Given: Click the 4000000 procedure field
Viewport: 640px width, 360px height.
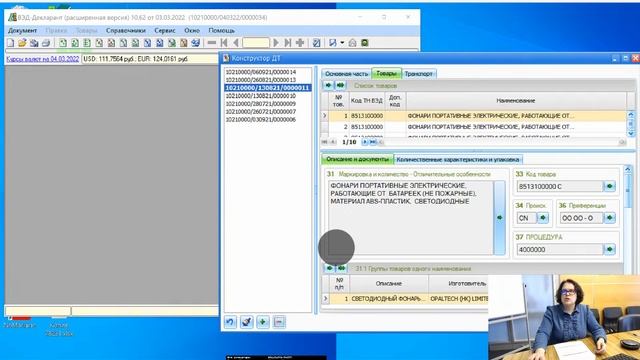Looking at the screenshot, I should coord(560,249).
